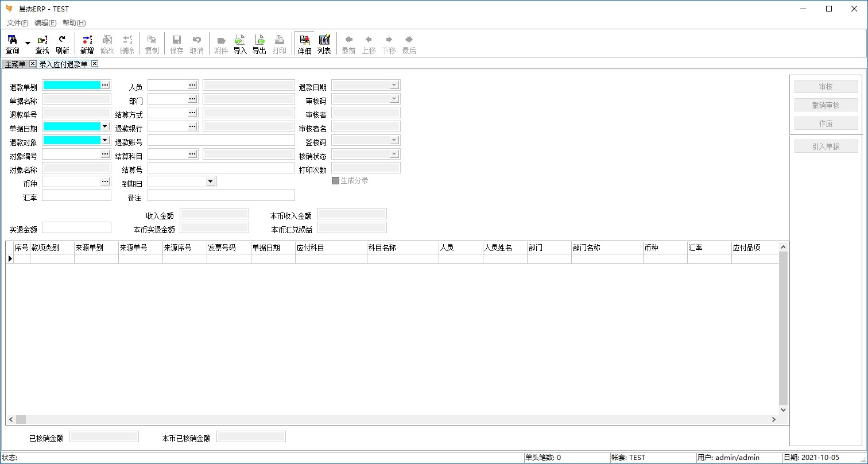Click the 查询 (Query) toolbar icon
Viewport: 868px width, 464px height.
[12, 44]
